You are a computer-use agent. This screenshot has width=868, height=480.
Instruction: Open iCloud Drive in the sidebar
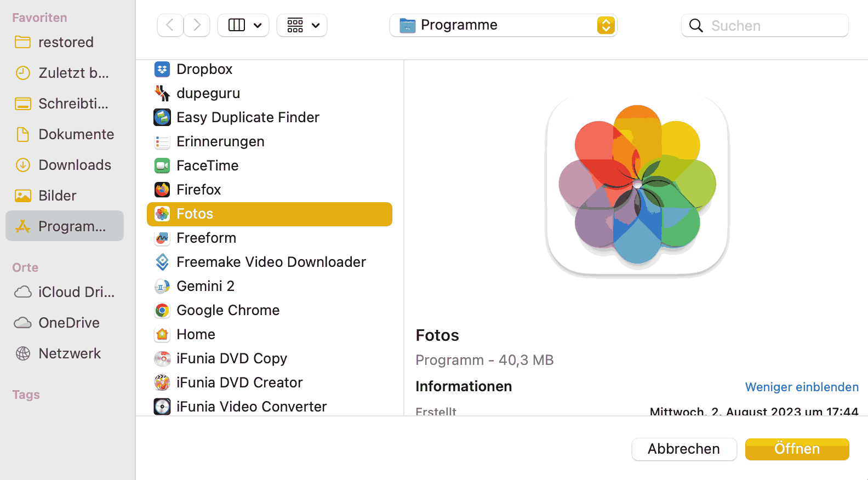point(65,292)
